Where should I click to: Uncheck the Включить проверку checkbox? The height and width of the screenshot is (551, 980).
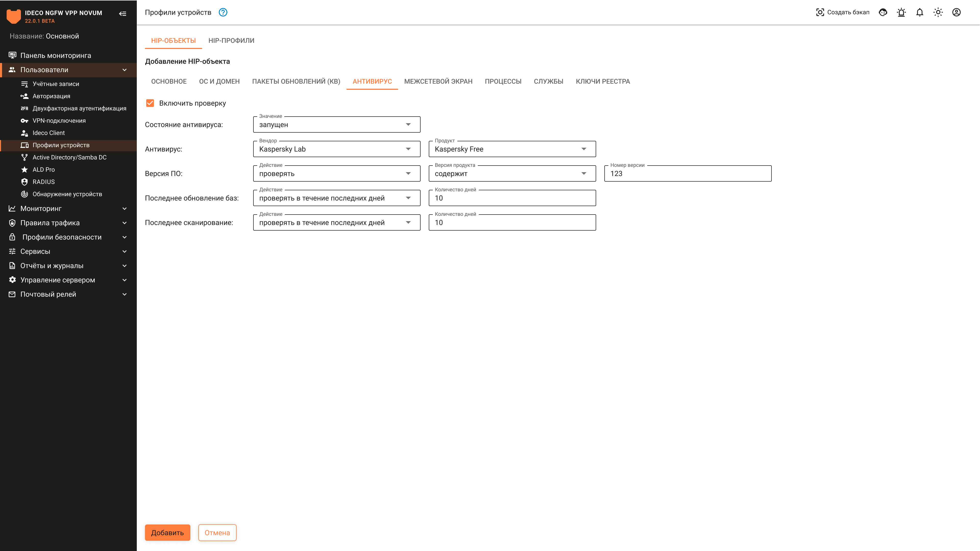click(x=150, y=103)
